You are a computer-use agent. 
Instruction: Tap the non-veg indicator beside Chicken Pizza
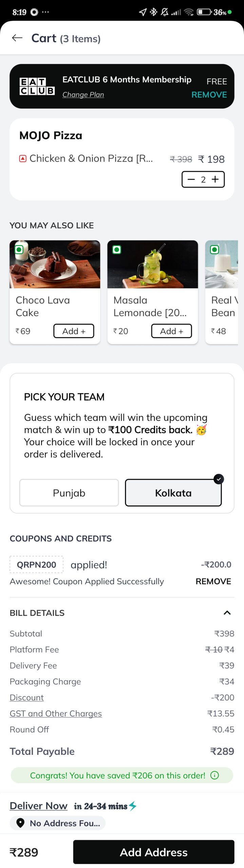[x=23, y=158]
